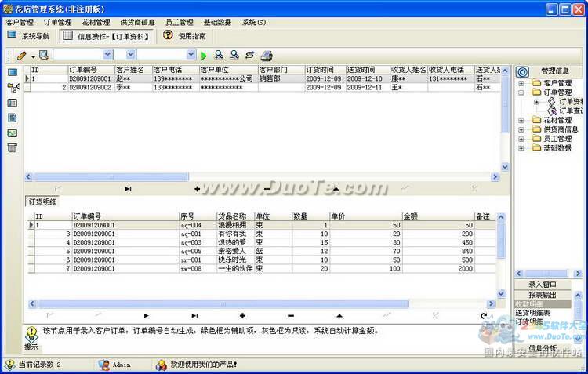588x374 pixels.
Task: Click the preview magnifier document icon
Action: [44, 55]
